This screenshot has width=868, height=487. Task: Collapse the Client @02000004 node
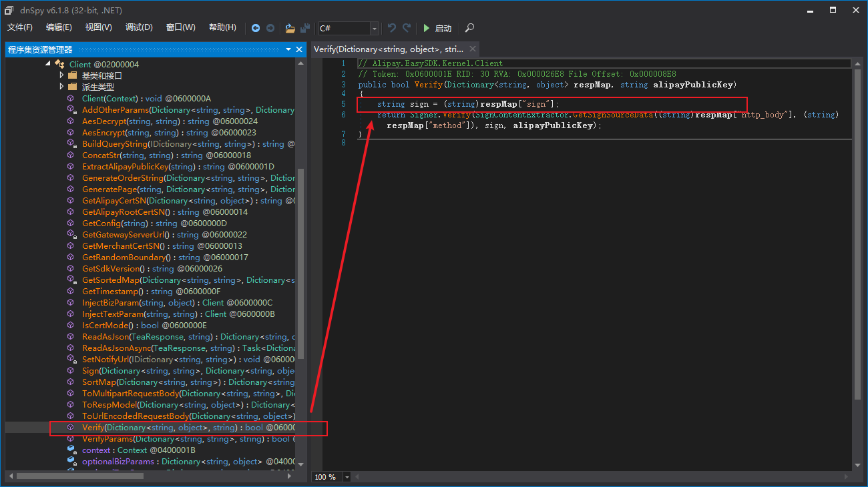point(48,64)
